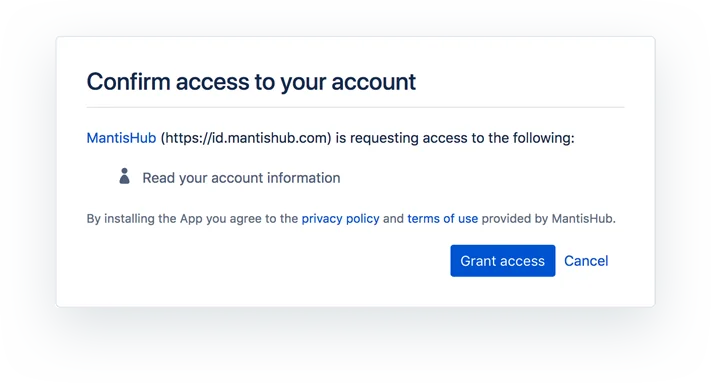
Task: Click the word 'account' in the dialog heading
Action: pos(374,82)
